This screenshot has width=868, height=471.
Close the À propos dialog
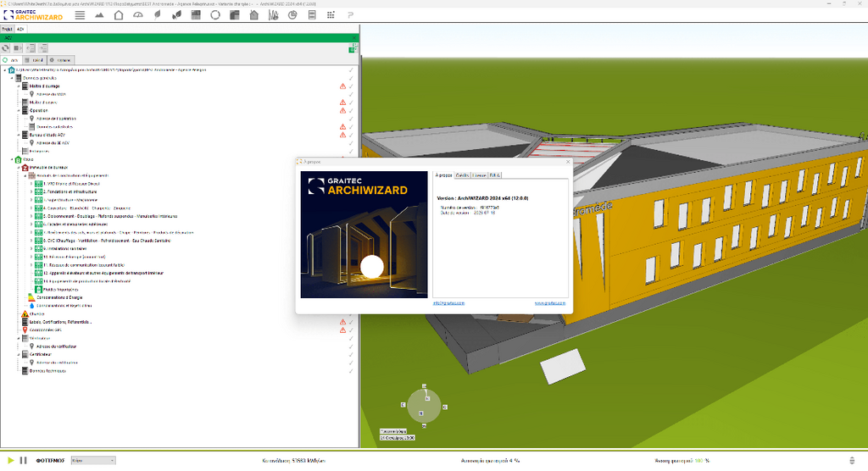[x=567, y=162]
